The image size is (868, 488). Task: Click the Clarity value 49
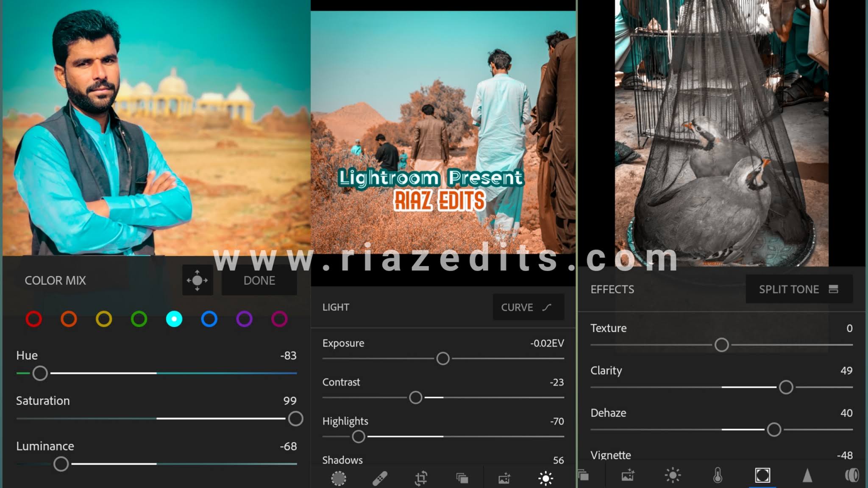point(846,371)
